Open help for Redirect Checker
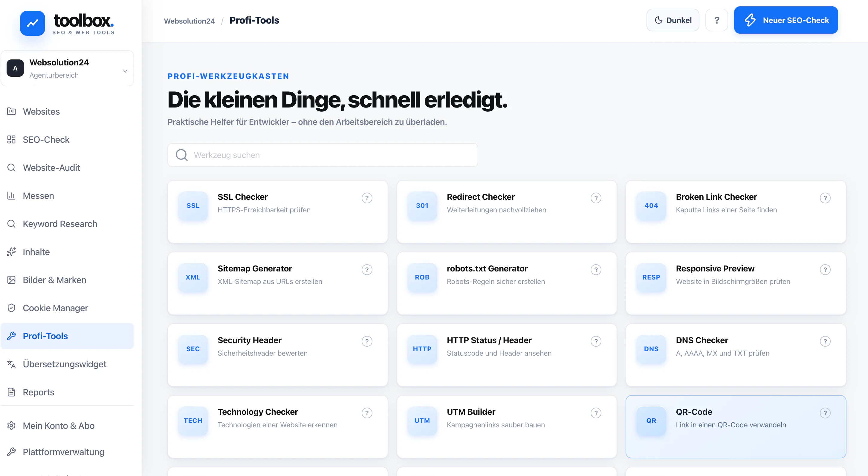This screenshot has width=868, height=476. [x=596, y=198]
